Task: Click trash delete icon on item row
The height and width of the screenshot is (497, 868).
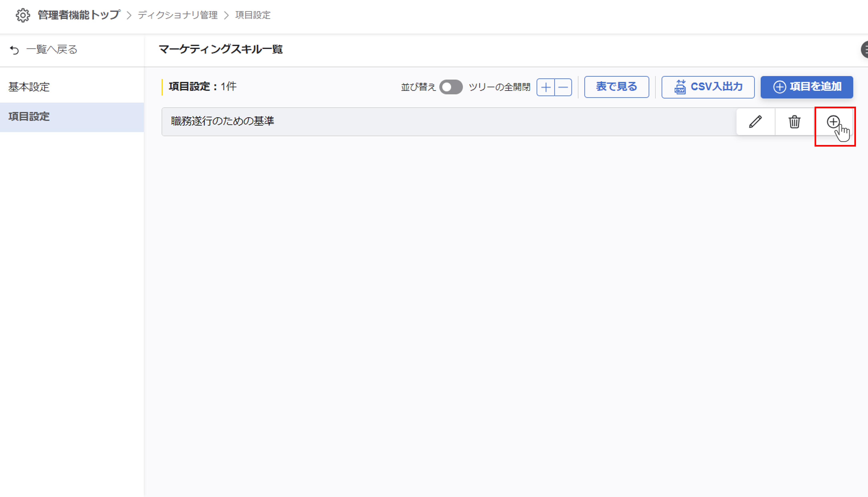Action: [794, 121]
